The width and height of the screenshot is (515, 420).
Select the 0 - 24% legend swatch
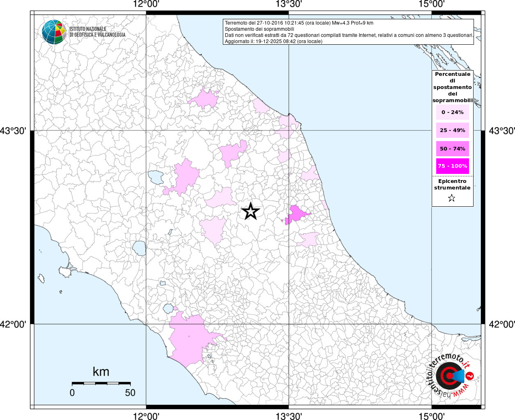tap(452, 112)
